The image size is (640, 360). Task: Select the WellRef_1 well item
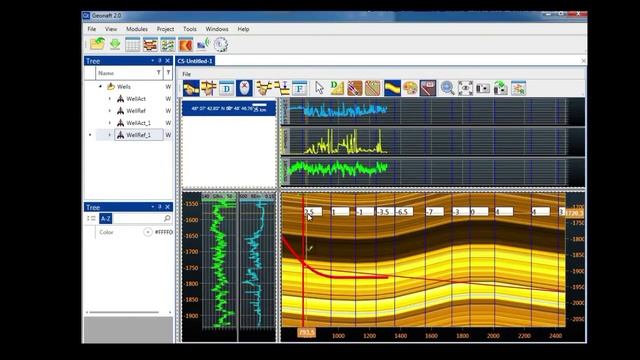(139, 135)
